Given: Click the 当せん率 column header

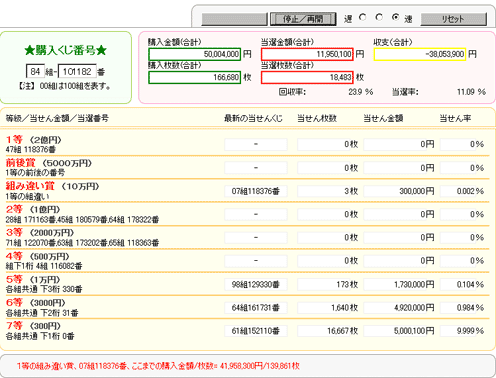Looking at the screenshot, I should (455, 118).
